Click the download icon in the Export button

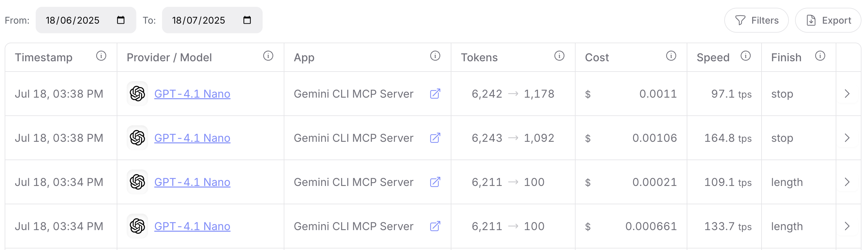coord(811,20)
